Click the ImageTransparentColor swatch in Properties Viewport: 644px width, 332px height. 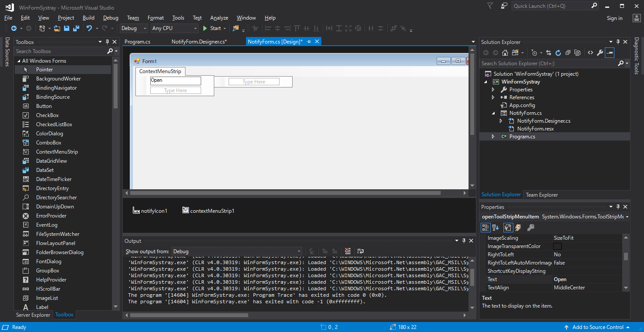pyautogui.click(x=557, y=246)
